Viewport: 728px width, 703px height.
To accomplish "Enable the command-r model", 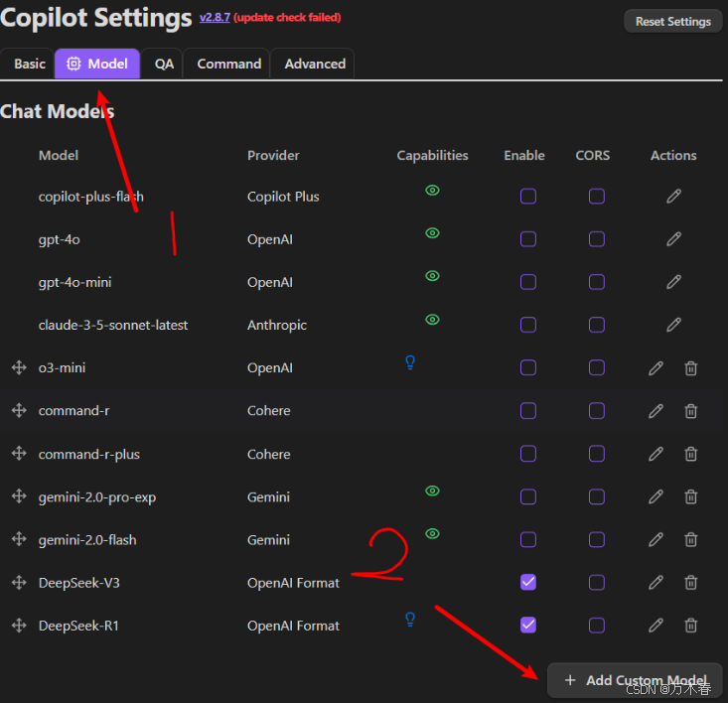I will coord(528,411).
